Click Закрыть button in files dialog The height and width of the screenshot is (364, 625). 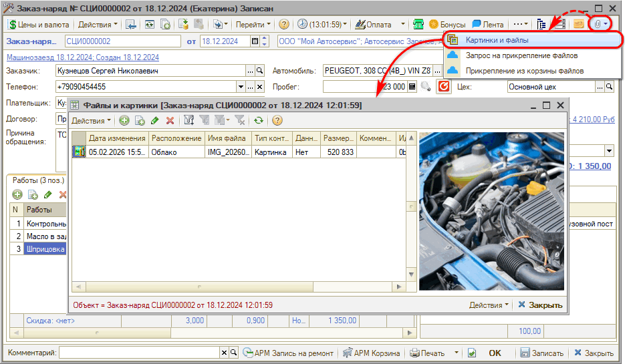pyautogui.click(x=540, y=305)
